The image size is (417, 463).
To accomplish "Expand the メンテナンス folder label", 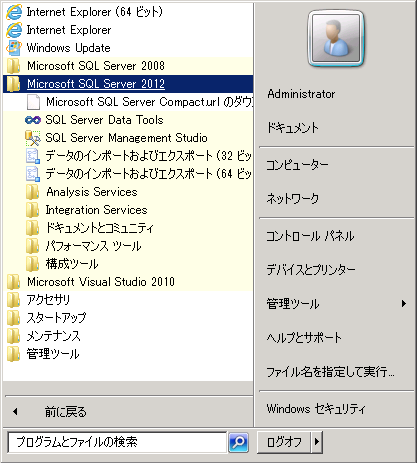I will click(54, 336).
